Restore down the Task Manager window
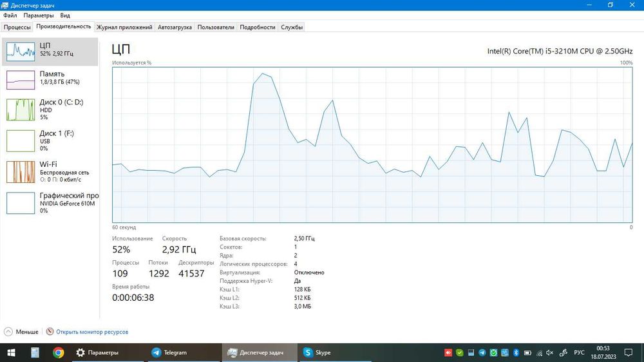This screenshot has height=362, width=644. pyautogui.click(x=611, y=5)
